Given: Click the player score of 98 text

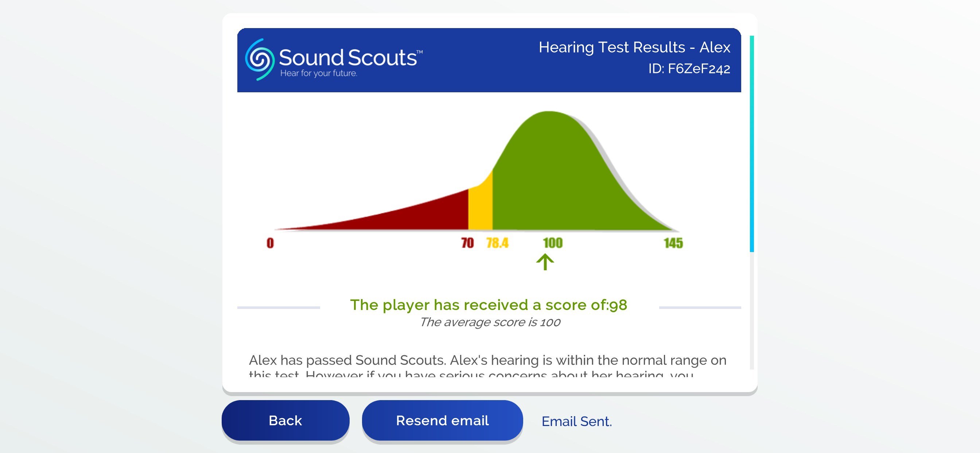Looking at the screenshot, I should coord(489,305).
